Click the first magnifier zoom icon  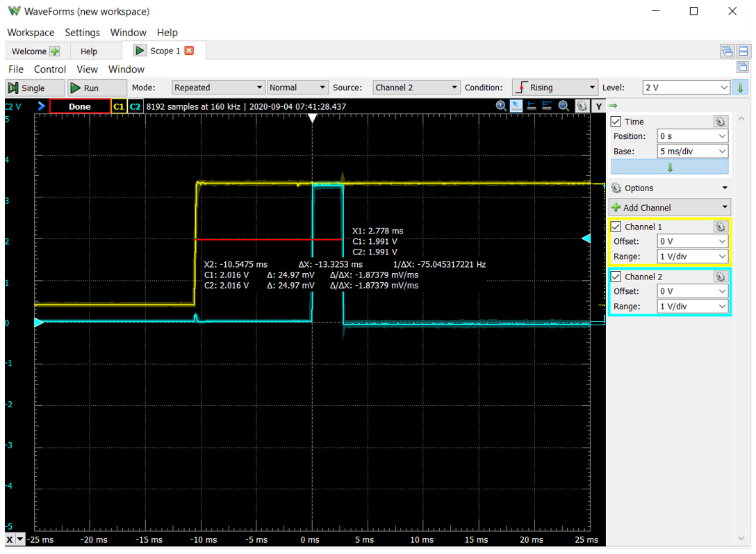tap(501, 106)
